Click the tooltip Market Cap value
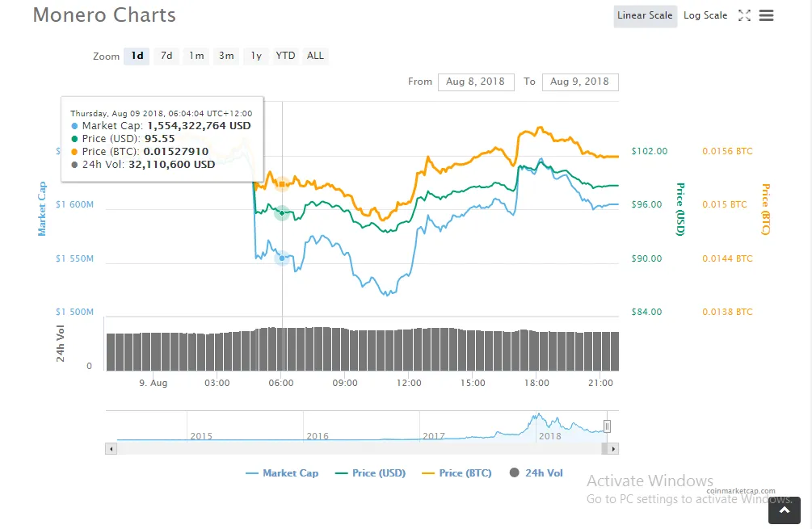 pos(199,126)
